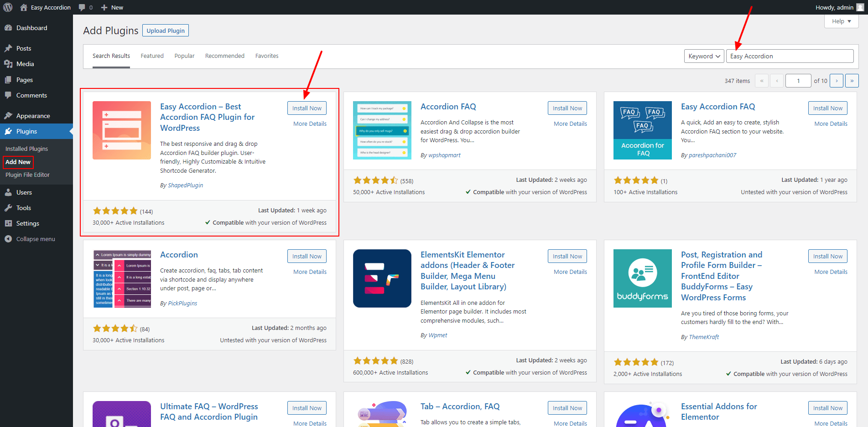The image size is (868, 427).
Task: Open the ShapedPlugin author link
Action: click(x=185, y=185)
